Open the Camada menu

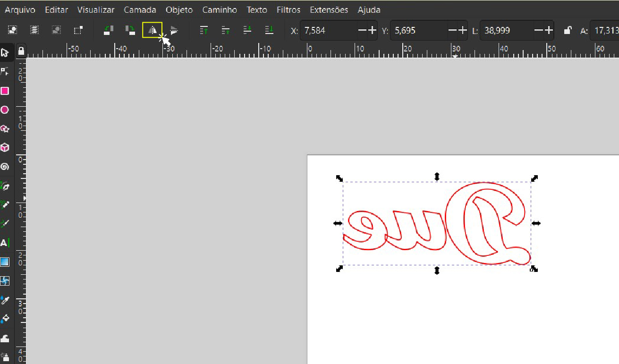coord(140,10)
